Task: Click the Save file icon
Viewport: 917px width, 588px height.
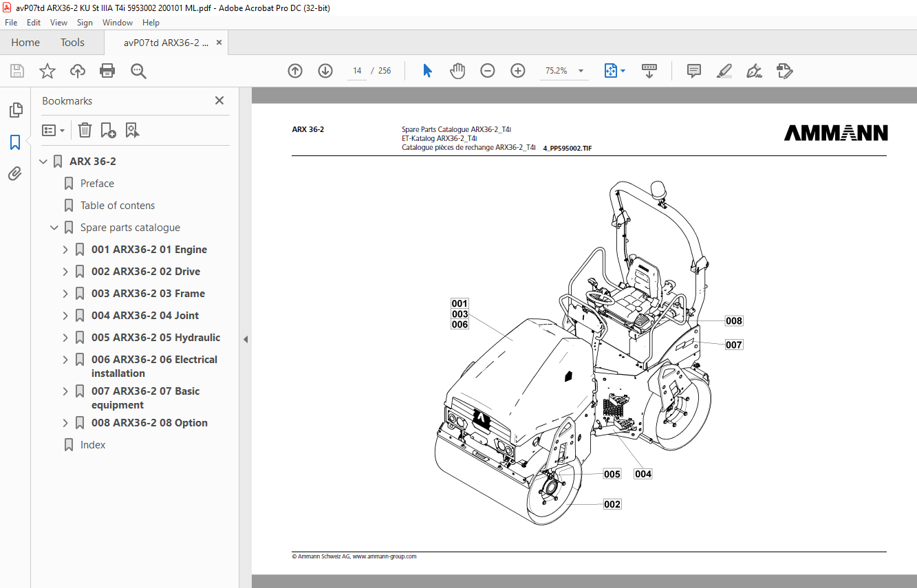Action: 17,71
